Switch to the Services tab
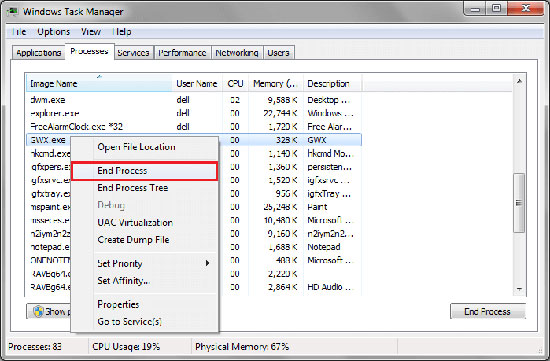Screen dimensions: 550x361 click(x=133, y=53)
